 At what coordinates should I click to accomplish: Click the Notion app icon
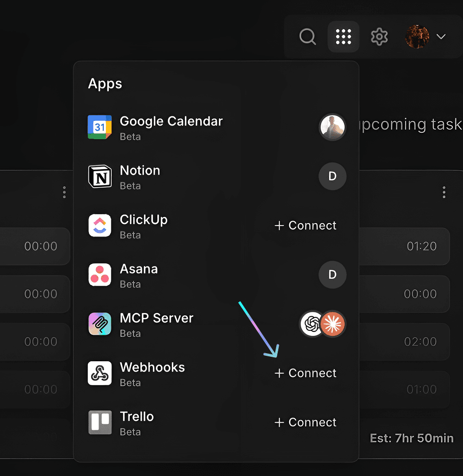100,176
